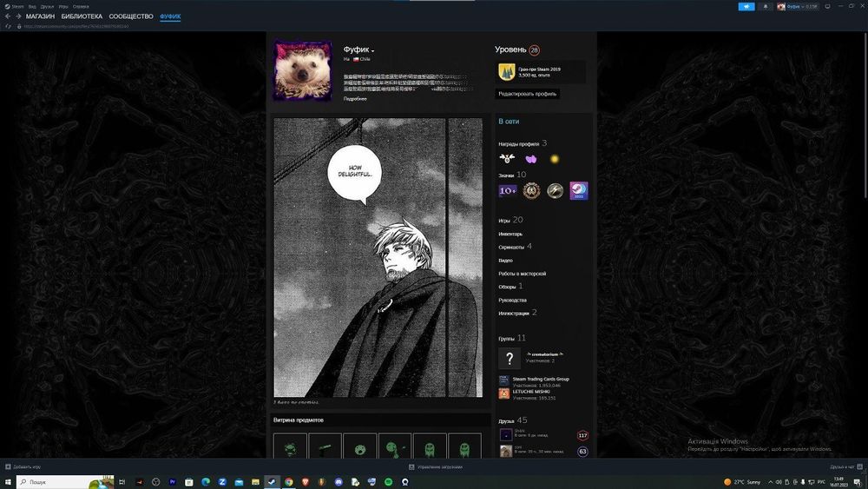
Task: Open Steam from the Windows taskbar
Action: (x=272, y=482)
